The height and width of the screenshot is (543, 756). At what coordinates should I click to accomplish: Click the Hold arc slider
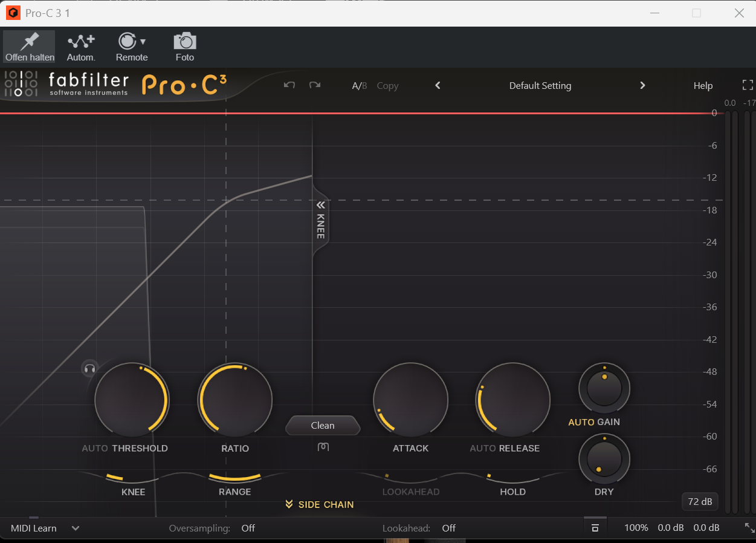512,478
